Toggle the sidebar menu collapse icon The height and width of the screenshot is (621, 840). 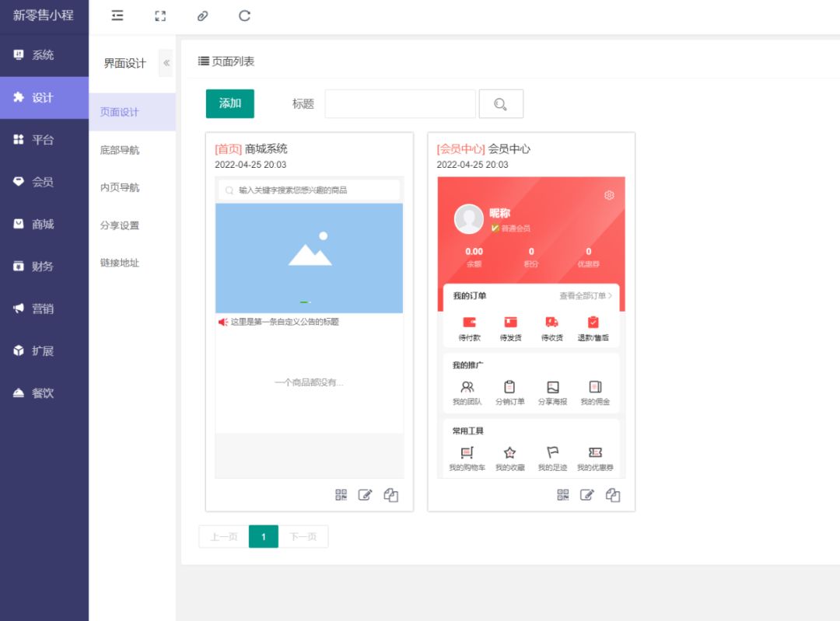[x=117, y=16]
